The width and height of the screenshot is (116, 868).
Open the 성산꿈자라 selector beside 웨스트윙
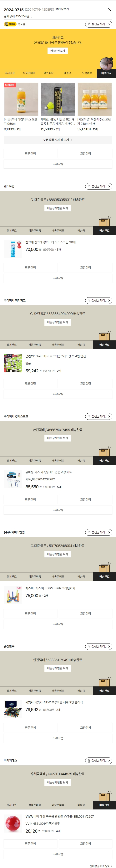tap(98, 186)
